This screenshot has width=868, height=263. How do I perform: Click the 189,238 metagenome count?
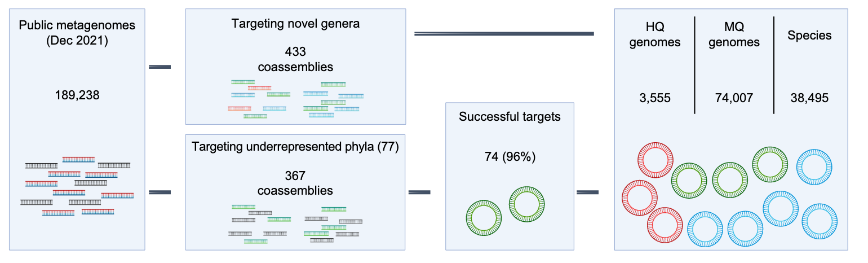pos(77,95)
